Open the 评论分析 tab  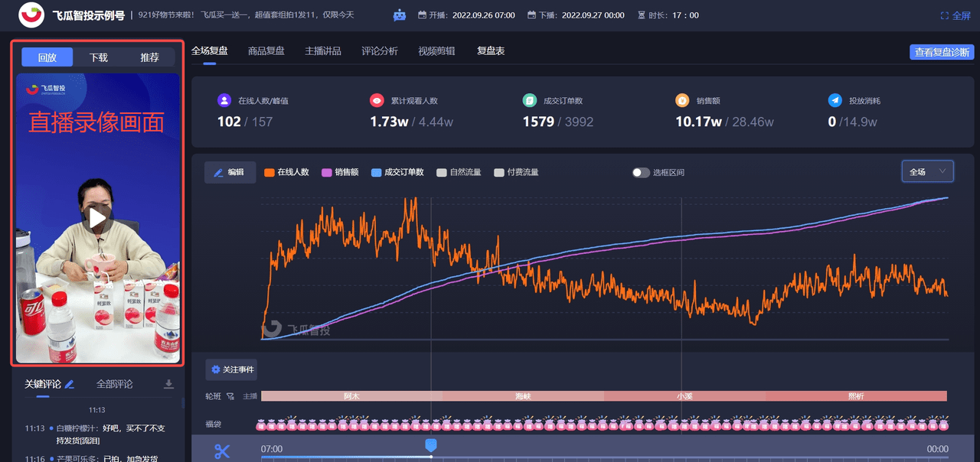[380, 50]
